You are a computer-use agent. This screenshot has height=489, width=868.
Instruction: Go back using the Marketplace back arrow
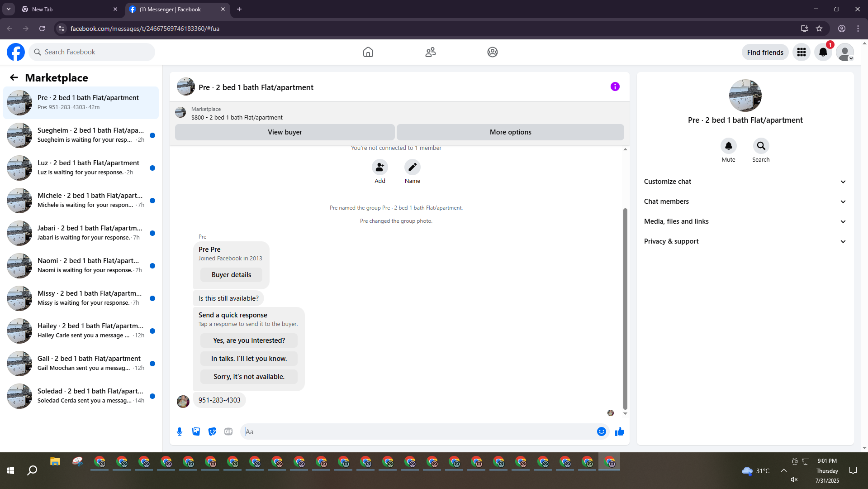(14, 77)
